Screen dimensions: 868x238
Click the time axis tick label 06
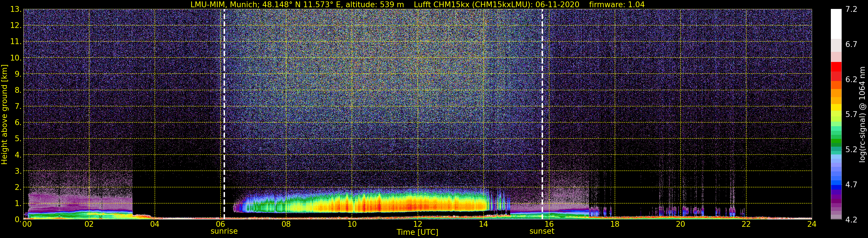220,224
